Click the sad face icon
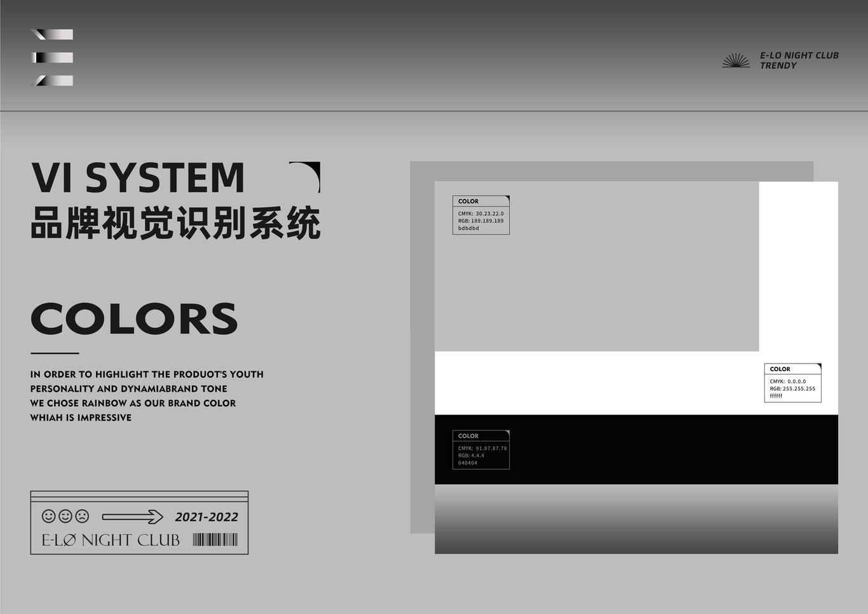The width and height of the screenshot is (868, 614). point(83,516)
